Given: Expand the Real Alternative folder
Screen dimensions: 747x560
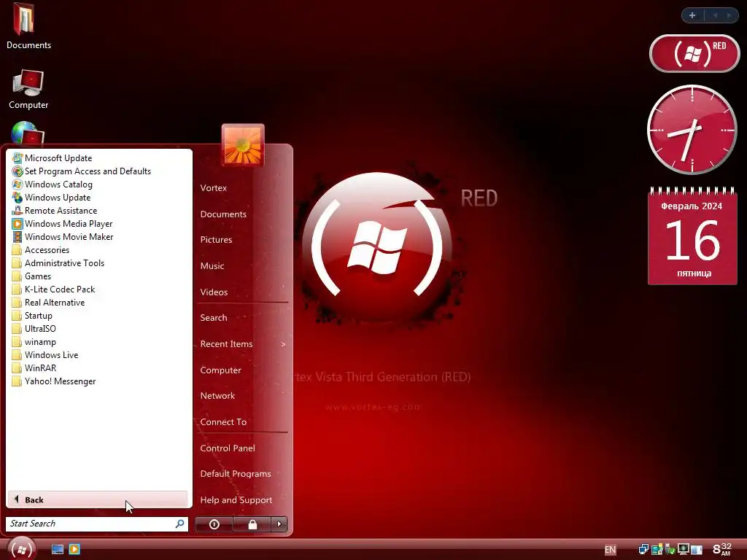Looking at the screenshot, I should click(x=48, y=303).
